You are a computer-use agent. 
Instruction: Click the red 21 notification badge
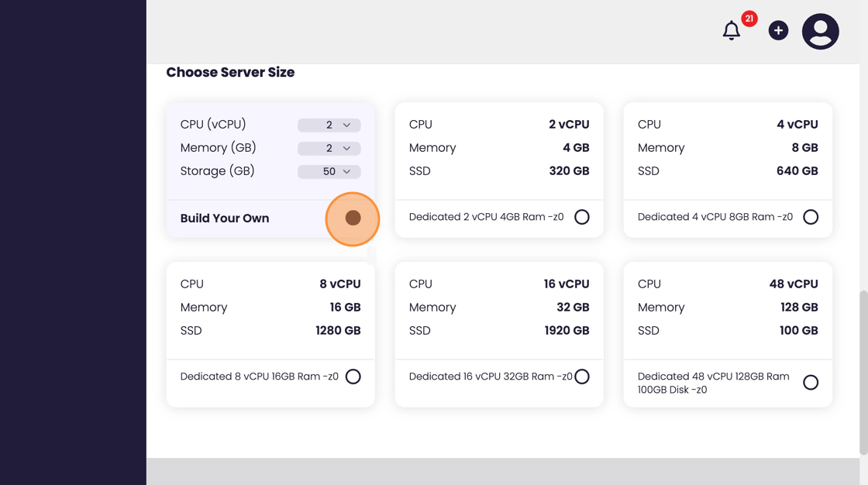(x=749, y=19)
